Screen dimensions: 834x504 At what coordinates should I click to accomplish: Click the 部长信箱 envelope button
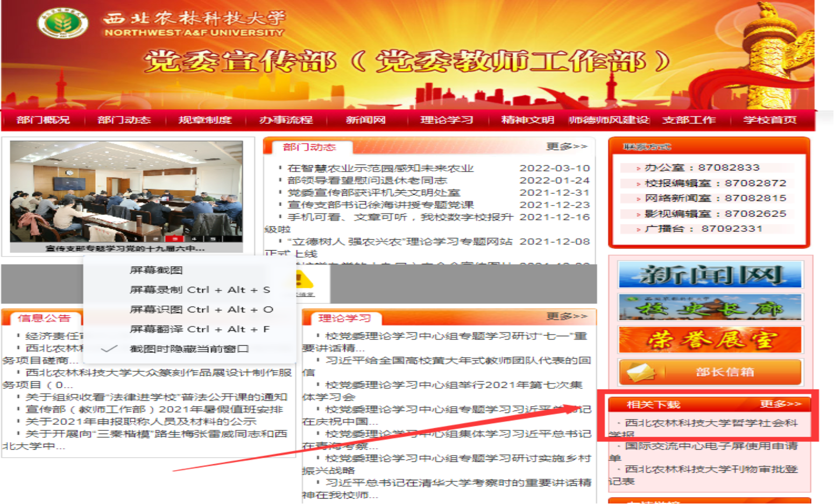click(710, 372)
